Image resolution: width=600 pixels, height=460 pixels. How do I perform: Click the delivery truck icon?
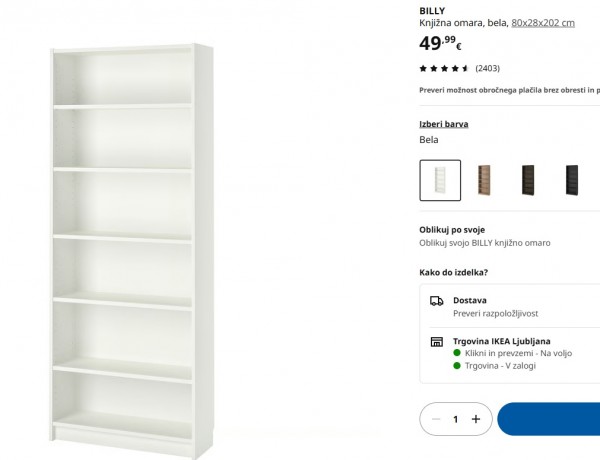pos(437,301)
